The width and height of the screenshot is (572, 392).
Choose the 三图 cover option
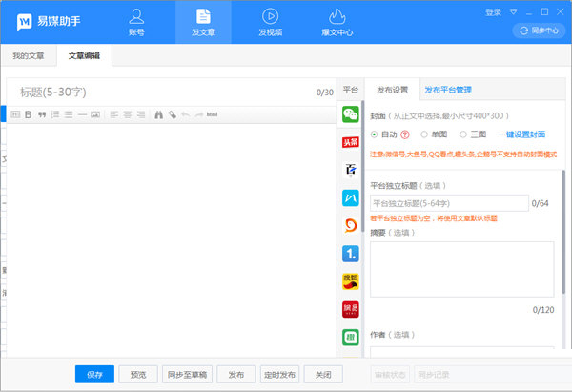tap(464, 134)
